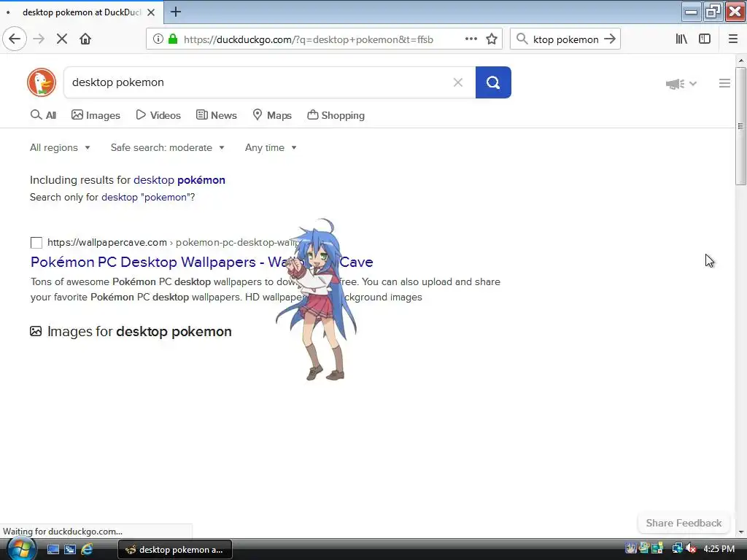Expand Safe search: moderate dropdown
Viewport: 747px width, 560px height.
[167, 147]
